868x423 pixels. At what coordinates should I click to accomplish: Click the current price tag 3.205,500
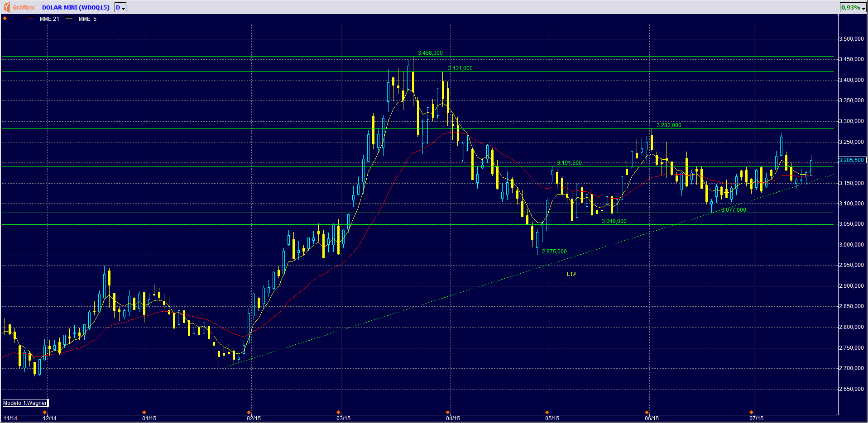pyautogui.click(x=851, y=160)
